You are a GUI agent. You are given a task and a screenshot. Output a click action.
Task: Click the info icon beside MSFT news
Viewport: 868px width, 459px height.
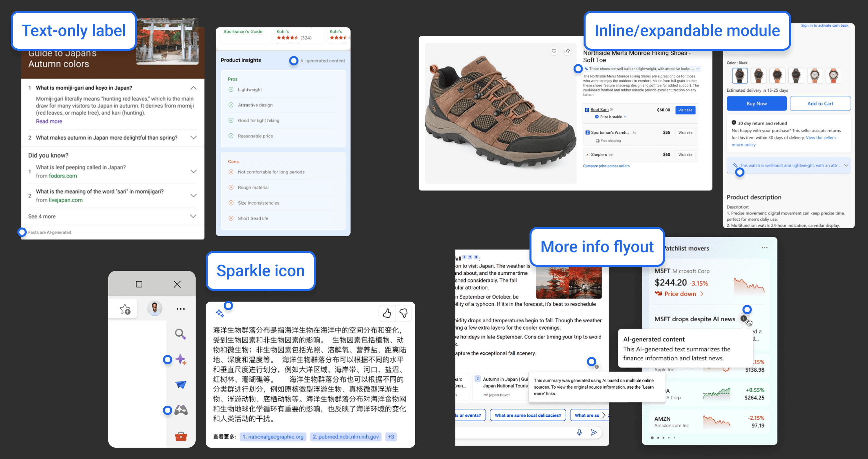pos(743,318)
